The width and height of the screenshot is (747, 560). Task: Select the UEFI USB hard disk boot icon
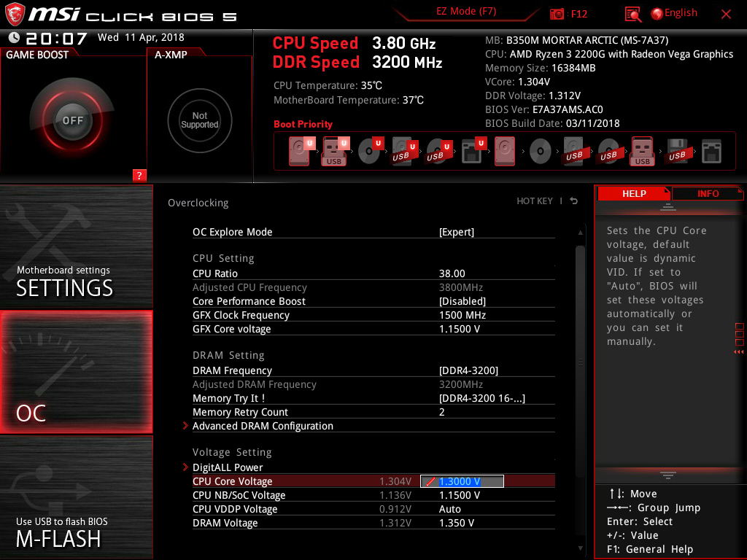(404, 152)
